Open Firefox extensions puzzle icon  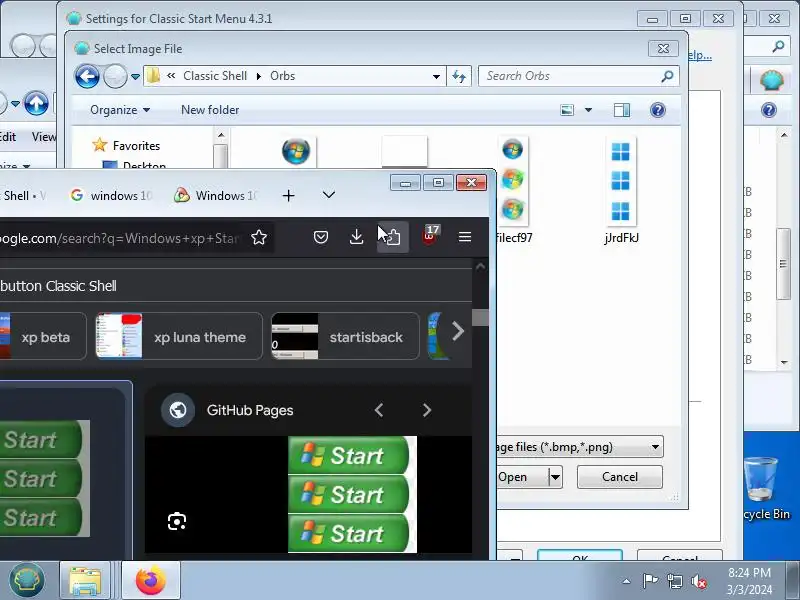click(392, 237)
